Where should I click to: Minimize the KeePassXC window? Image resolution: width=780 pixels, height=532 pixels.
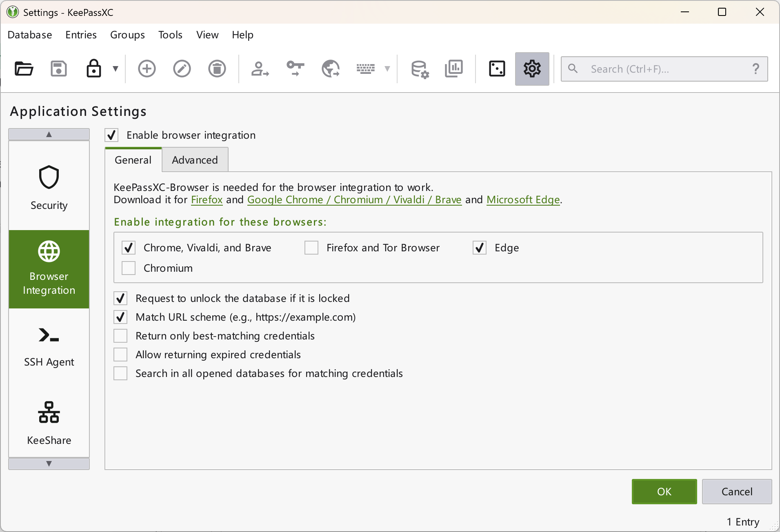685,12
